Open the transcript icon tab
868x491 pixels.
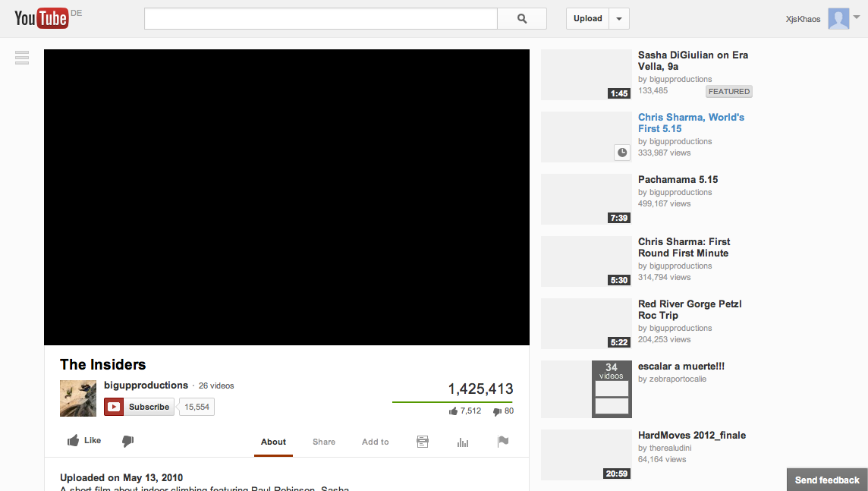click(423, 442)
